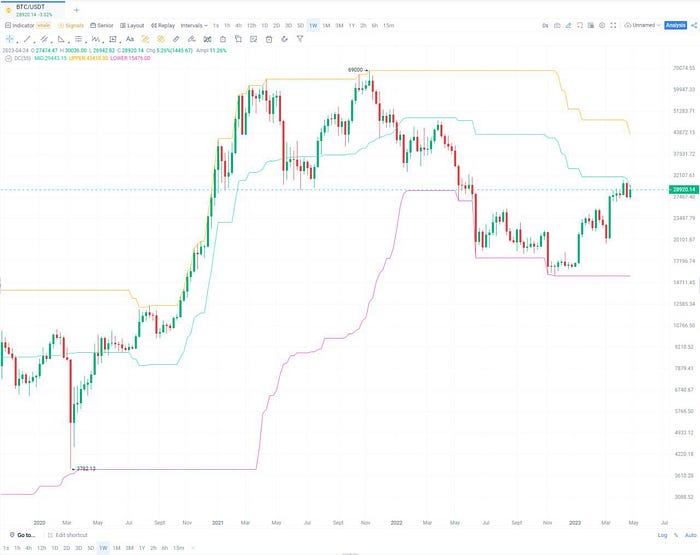This screenshot has height=555, width=700.
Task: Start bar Replay mode
Action: tap(163, 25)
